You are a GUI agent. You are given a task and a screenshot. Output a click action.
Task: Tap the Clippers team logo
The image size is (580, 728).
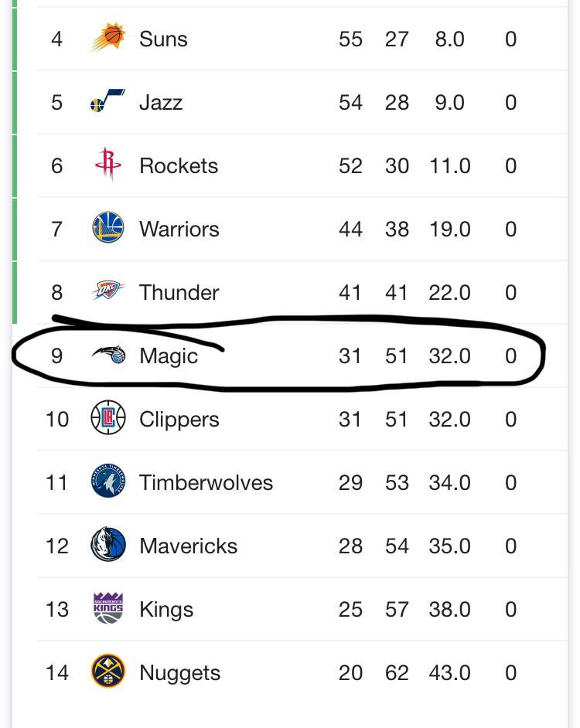tap(108, 417)
